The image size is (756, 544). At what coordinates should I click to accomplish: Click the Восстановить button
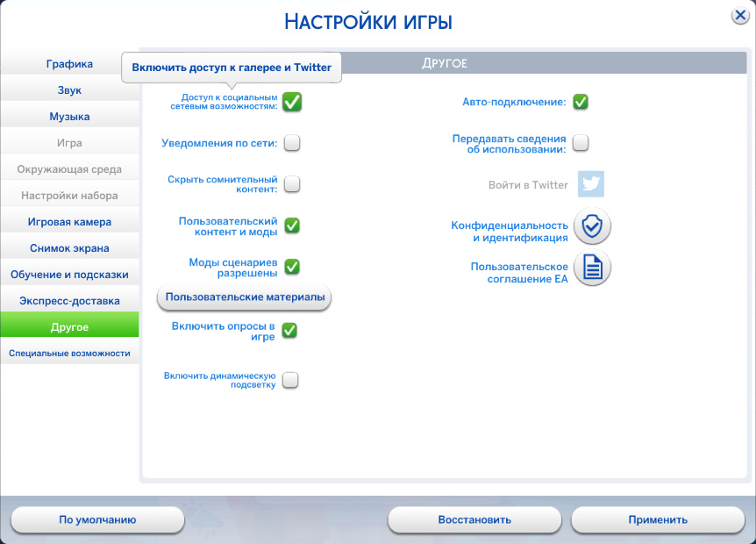pyautogui.click(x=474, y=520)
